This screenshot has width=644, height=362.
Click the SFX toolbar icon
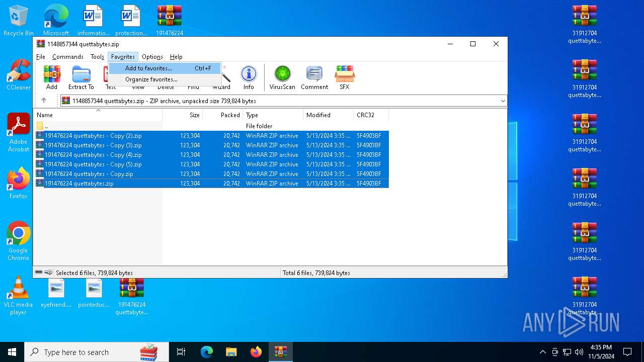pos(344,77)
